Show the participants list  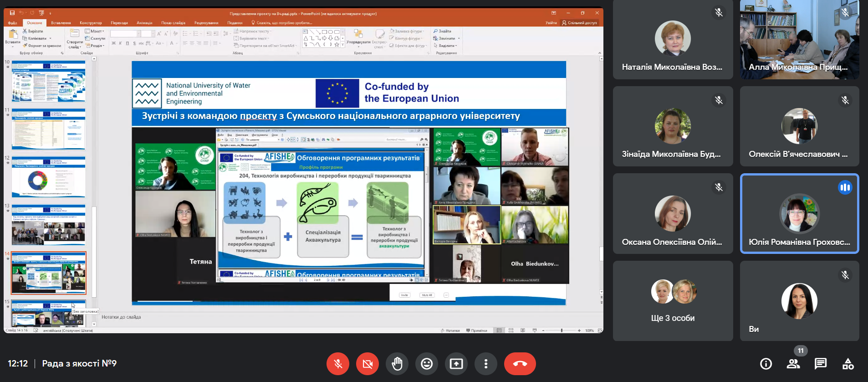tap(793, 364)
